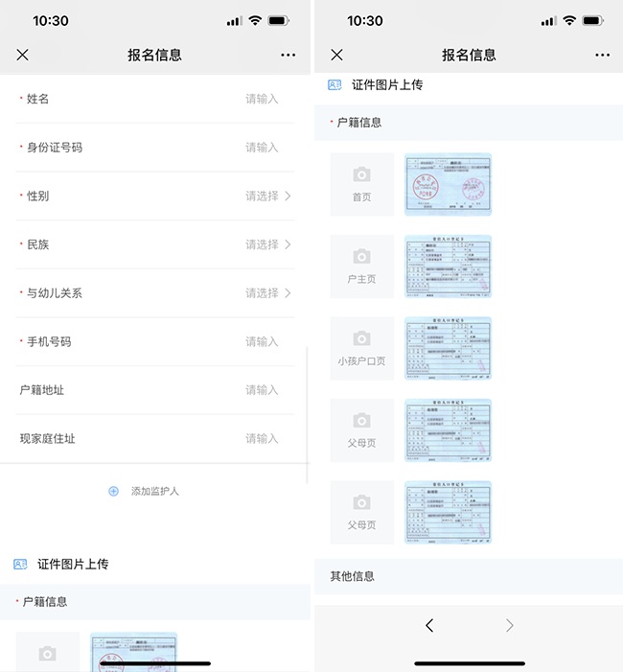
Task: Open the more options dots on the left screen
Action: pos(288,55)
